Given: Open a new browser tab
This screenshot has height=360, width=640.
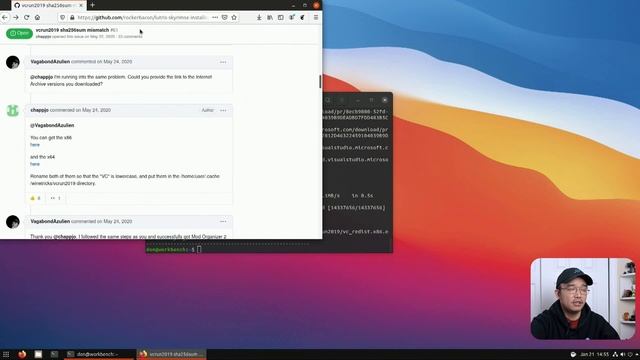Looking at the screenshot, I should pos(93,5).
